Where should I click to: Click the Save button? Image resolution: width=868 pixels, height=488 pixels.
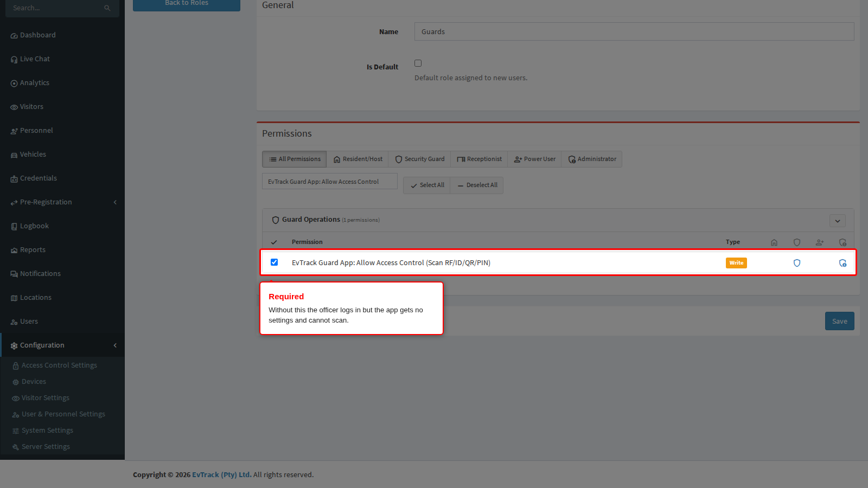pos(840,321)
